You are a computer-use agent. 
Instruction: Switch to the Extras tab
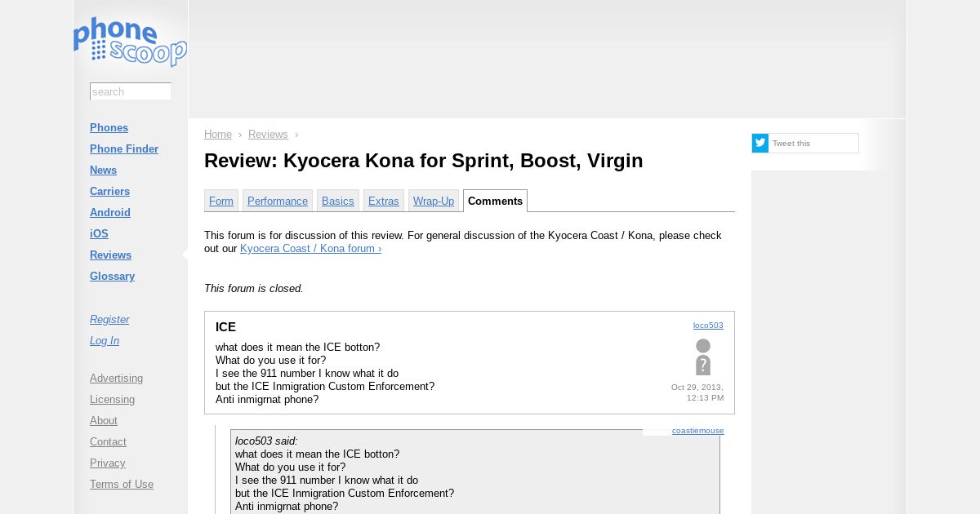pyautogui.click(x=384, y=201)
